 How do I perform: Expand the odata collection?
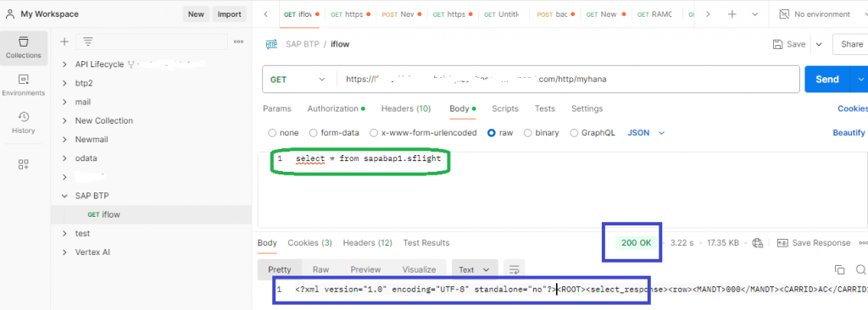65,158
